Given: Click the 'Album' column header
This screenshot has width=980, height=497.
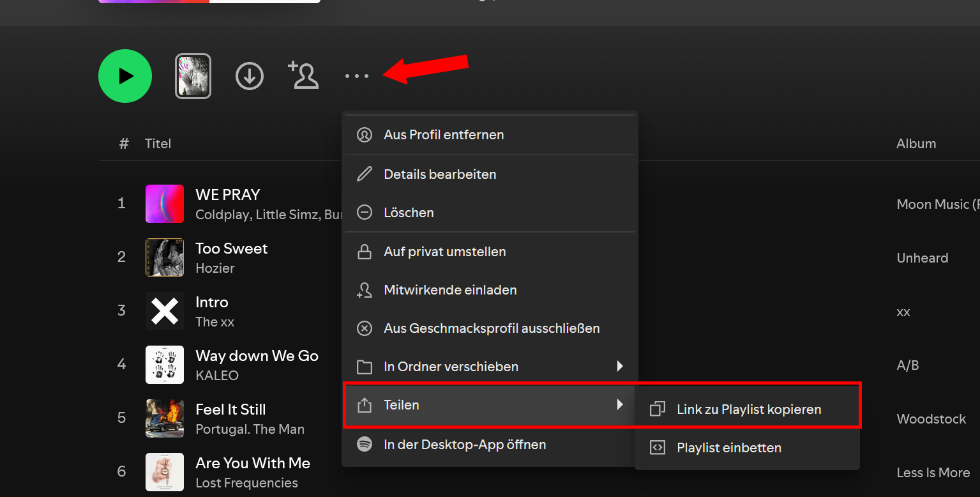Looking at the screenshot, I should point(916,144).
